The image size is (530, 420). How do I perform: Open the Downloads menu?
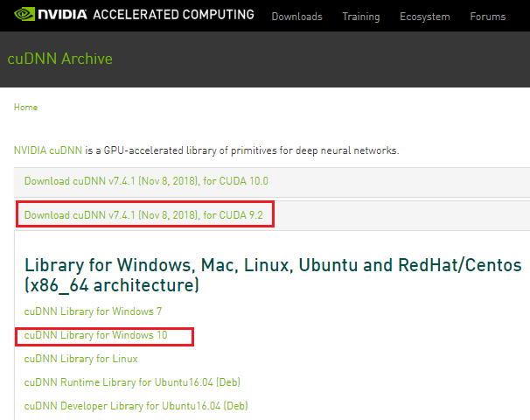(x=296, y=17)
